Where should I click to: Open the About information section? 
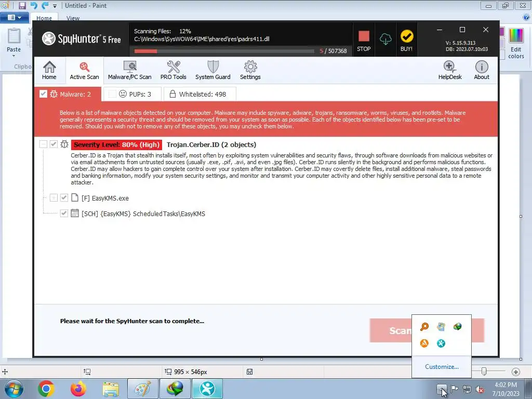tap(482, 71)
